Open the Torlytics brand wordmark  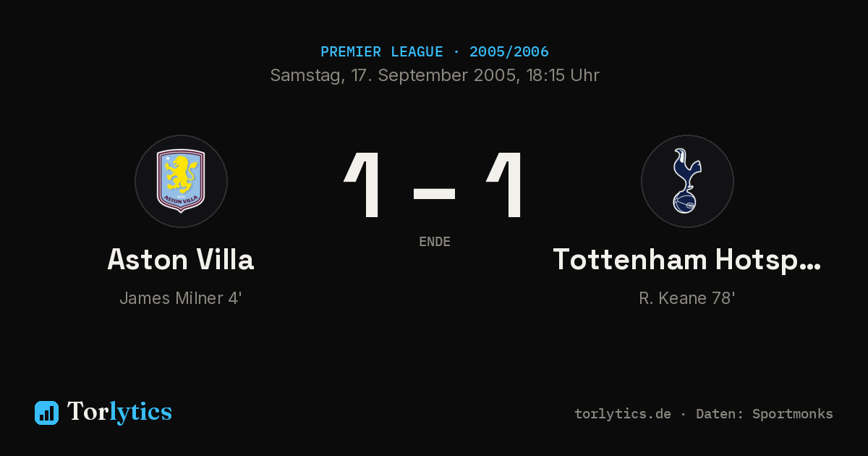tap(119, 412)
